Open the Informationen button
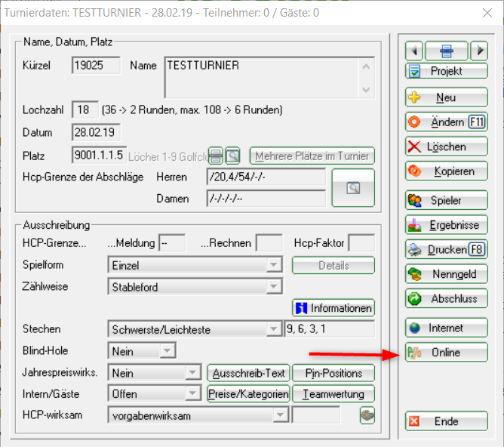Image resolution: width=504 pixels, height=447 pixels. click(333, 308)
